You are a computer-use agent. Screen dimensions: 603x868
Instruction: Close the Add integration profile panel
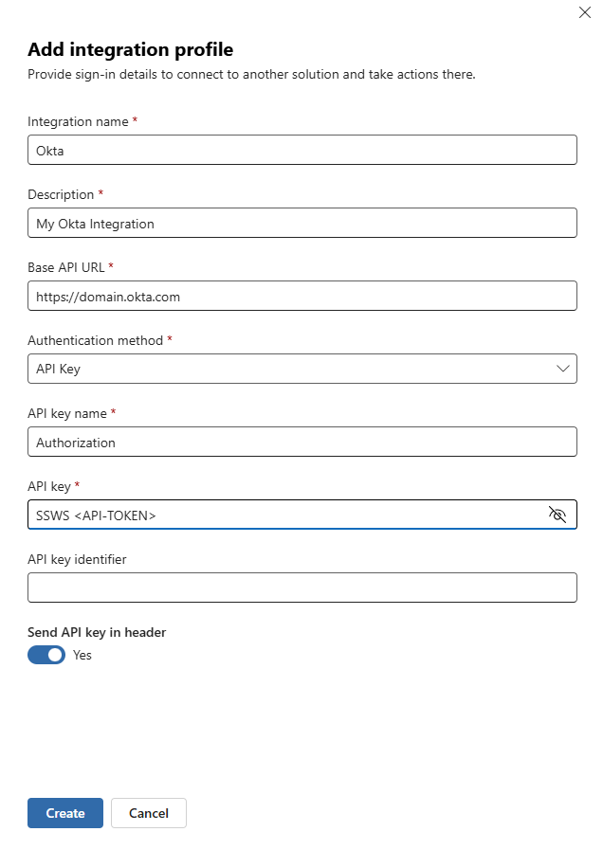pyautogui.click(x=585, y=12)
